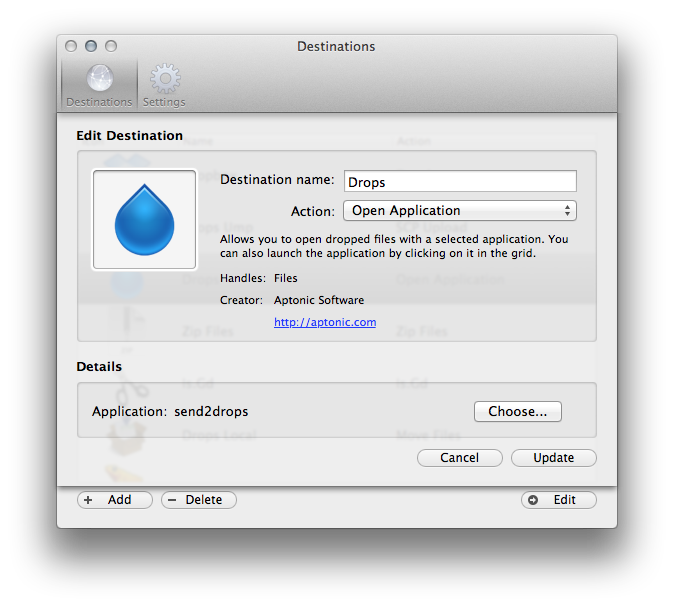Click the 'Creator: Aptonic Software' text
Viewport: 674px width, 607px height.
tap(292, 300)
